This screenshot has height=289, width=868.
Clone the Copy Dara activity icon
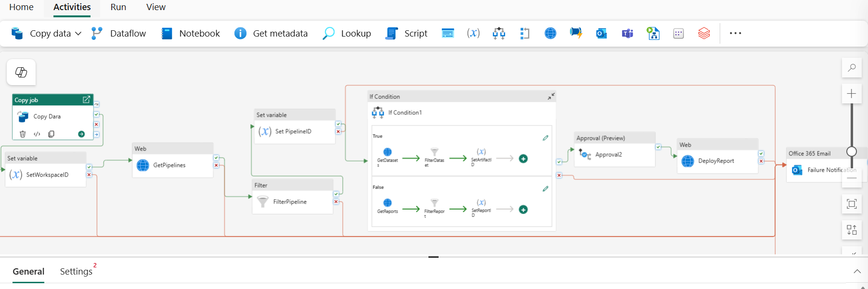point(51,134)
